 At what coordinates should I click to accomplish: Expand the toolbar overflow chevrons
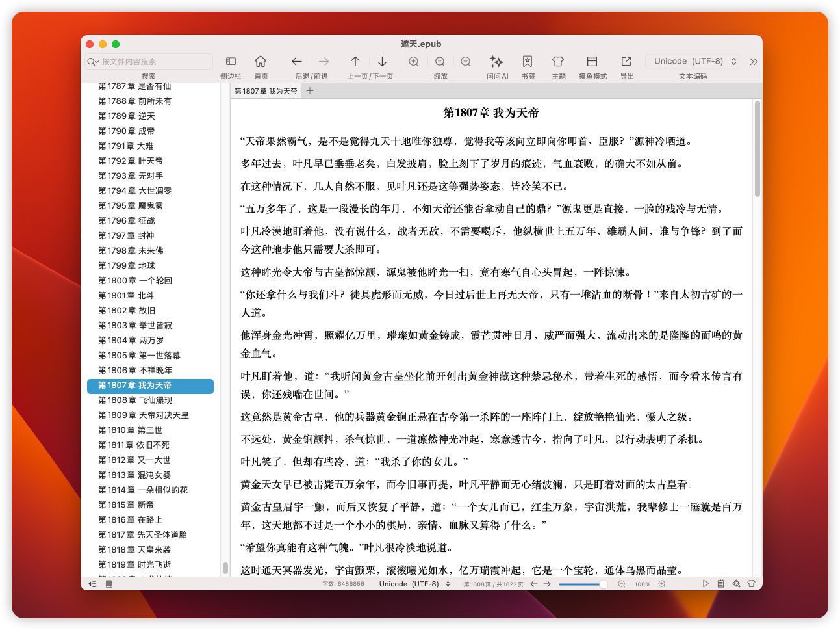754,62
